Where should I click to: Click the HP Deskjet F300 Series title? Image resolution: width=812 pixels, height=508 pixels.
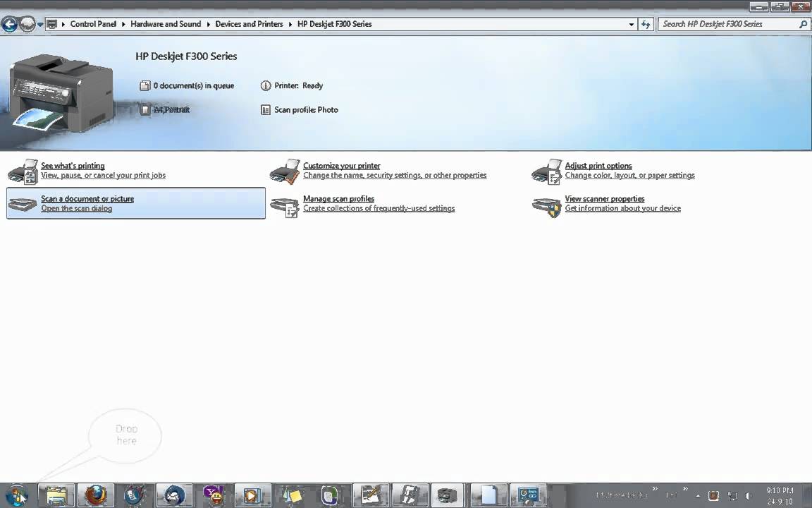coord(186,56)
